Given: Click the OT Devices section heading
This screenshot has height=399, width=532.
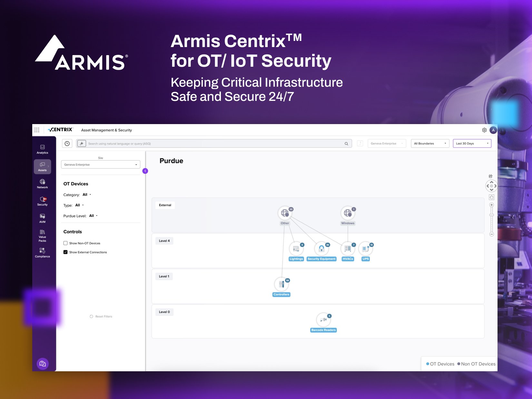Looking at the screenshot, I should pyautogui.click(x=76, y=184).
